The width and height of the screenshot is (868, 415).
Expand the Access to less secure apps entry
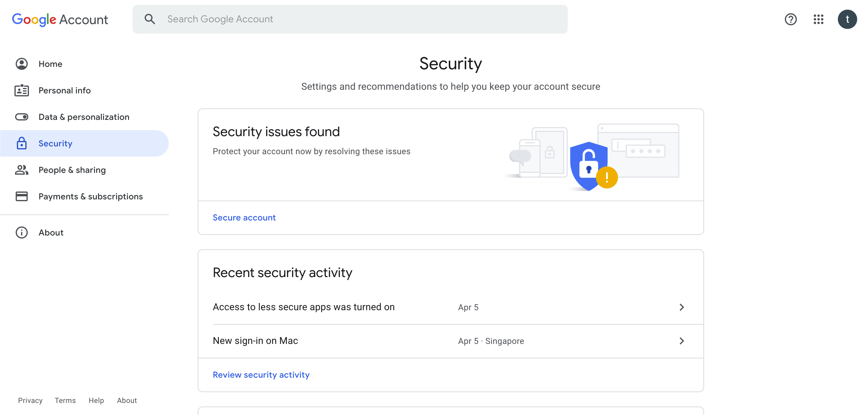[x=681, y=307]
